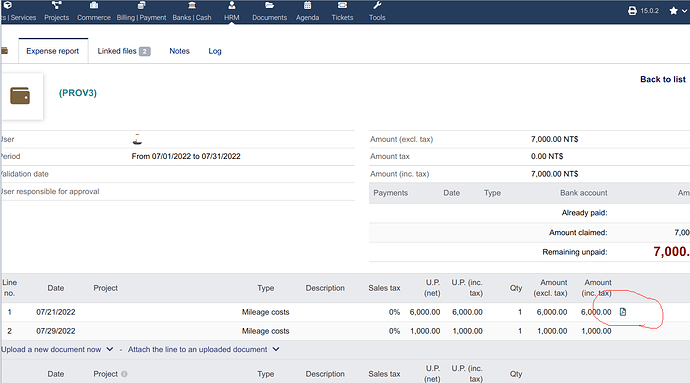This screenshot has height=383, width=690.
Task: Switch to the Notes tab
Action: point(180,51)
